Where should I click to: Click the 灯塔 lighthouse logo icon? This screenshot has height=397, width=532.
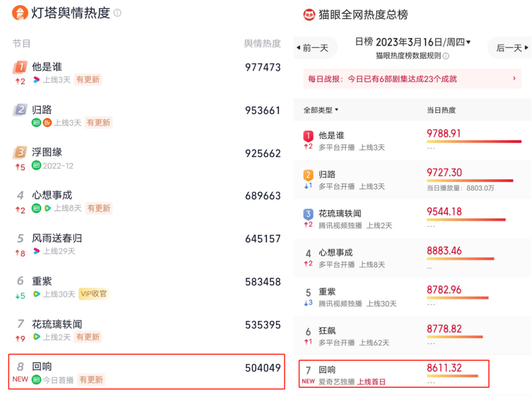coord(20,13)
